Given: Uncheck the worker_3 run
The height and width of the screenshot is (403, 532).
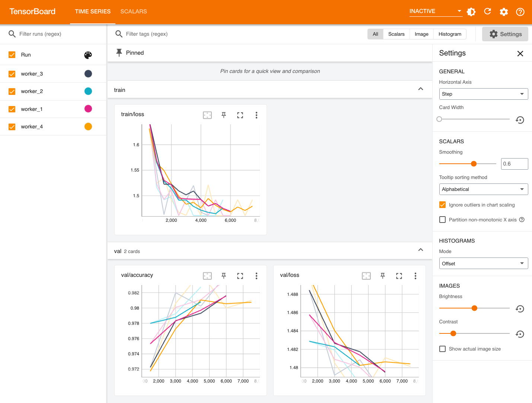Looking at the screenshot, I should click(x=12, y=74).
